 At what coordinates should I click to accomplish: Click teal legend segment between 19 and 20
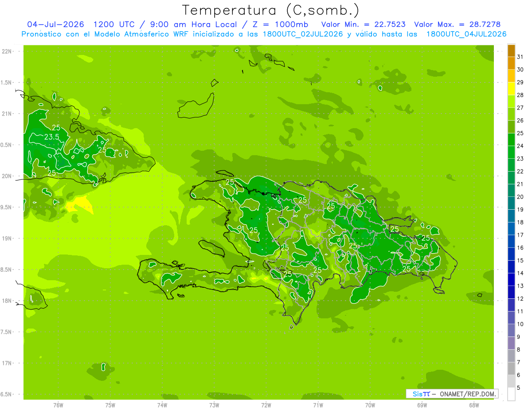tap(511, 203)
